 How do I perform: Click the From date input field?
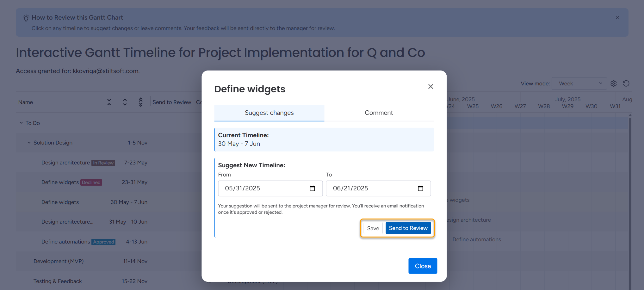(263, 188)
